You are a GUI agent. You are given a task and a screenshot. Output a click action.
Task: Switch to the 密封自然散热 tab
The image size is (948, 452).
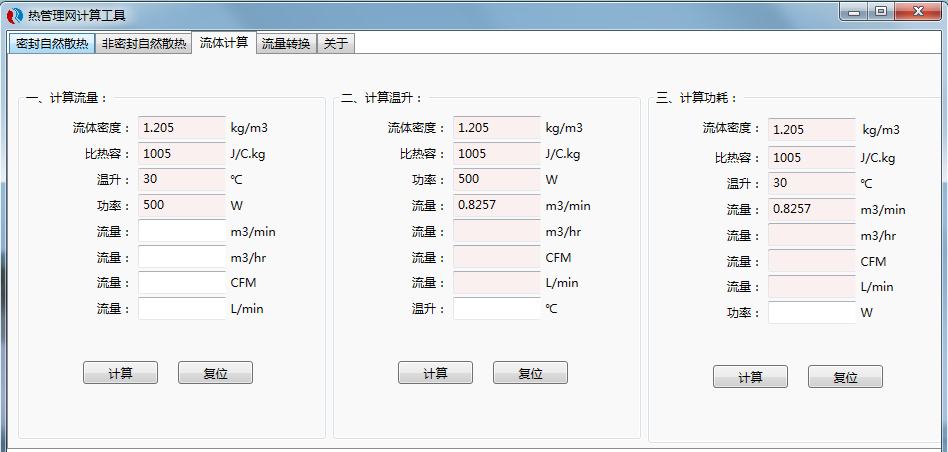[x=51, y=44]
